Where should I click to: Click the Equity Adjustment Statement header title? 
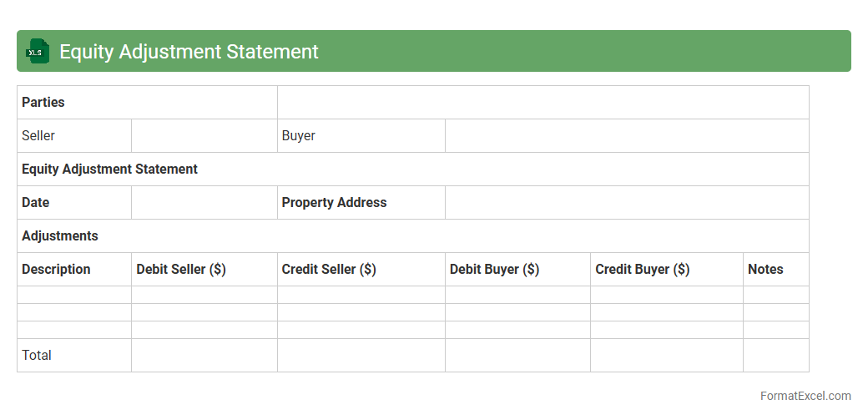[x=189, y=52]
